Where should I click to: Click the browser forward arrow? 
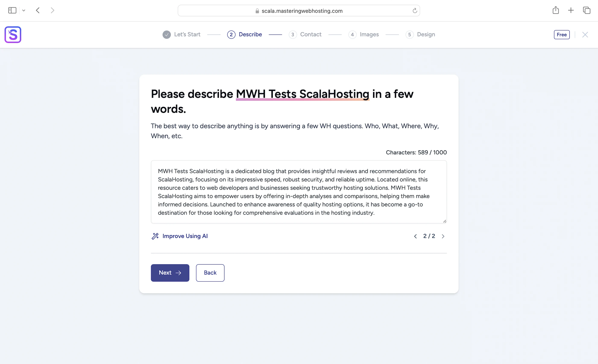[52, 10]
